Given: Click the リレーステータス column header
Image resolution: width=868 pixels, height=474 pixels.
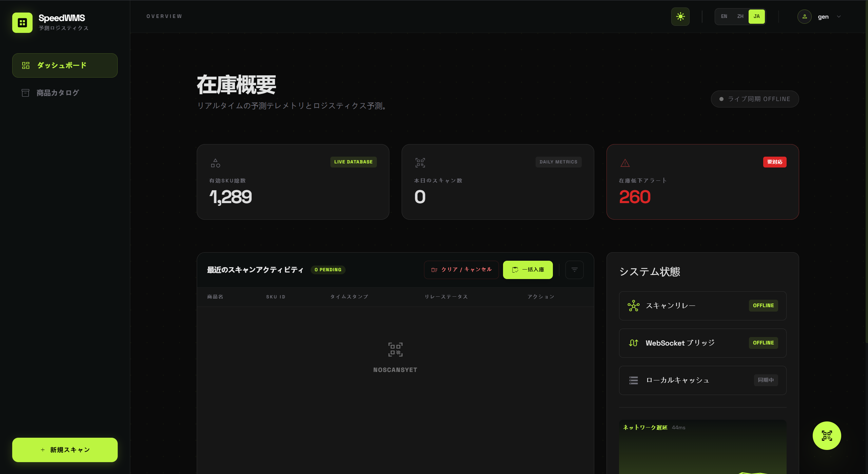Looking at the screenshot, I should [x=446, y=297].
